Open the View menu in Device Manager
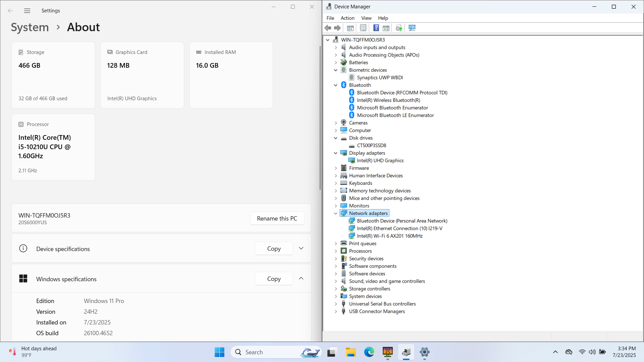The height and width of the screenshot is (362, 644). 366,18
